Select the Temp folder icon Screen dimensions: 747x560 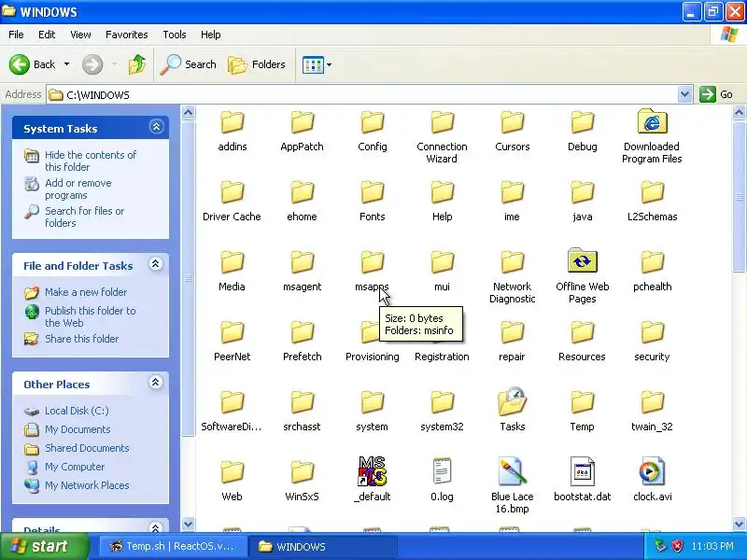point(582,402)
